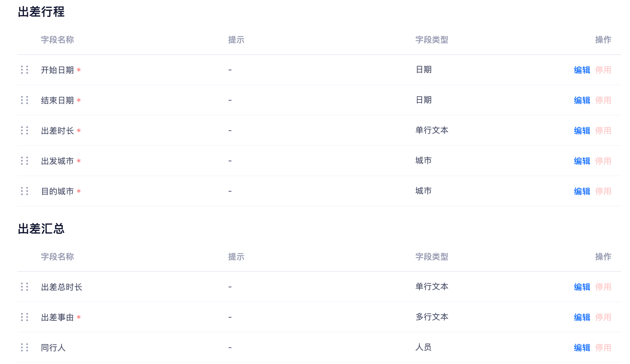This screenshot has height=364, width=630.
Task: Click the drag handle beside 出发城市
Action: click(x=24, y=161)
